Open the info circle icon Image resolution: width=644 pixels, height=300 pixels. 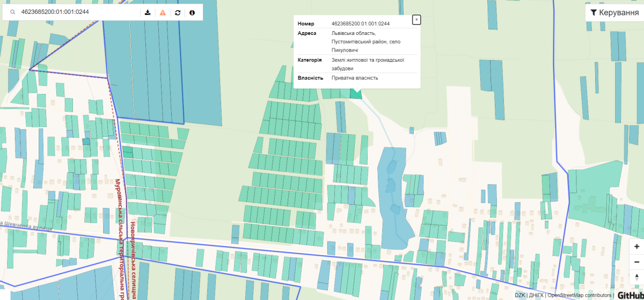tap(192, 12)
